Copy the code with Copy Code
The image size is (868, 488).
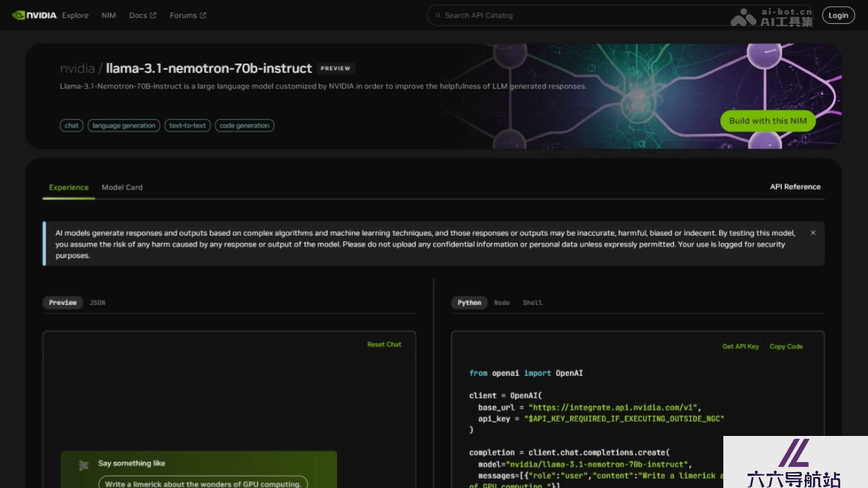786,347
